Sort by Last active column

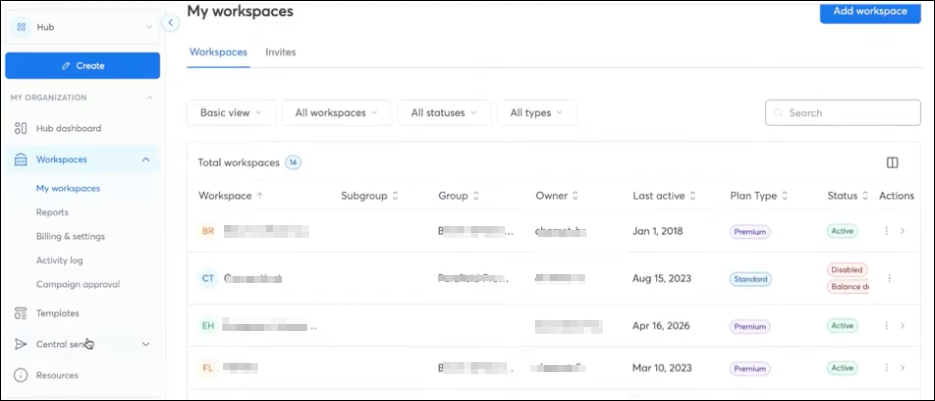[664, 196]
